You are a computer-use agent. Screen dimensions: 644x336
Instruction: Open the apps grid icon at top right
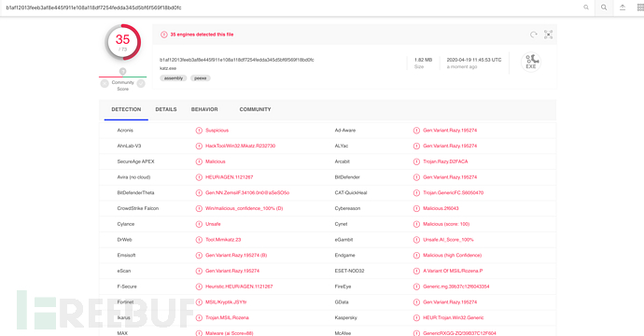click(x=640, y=7)
